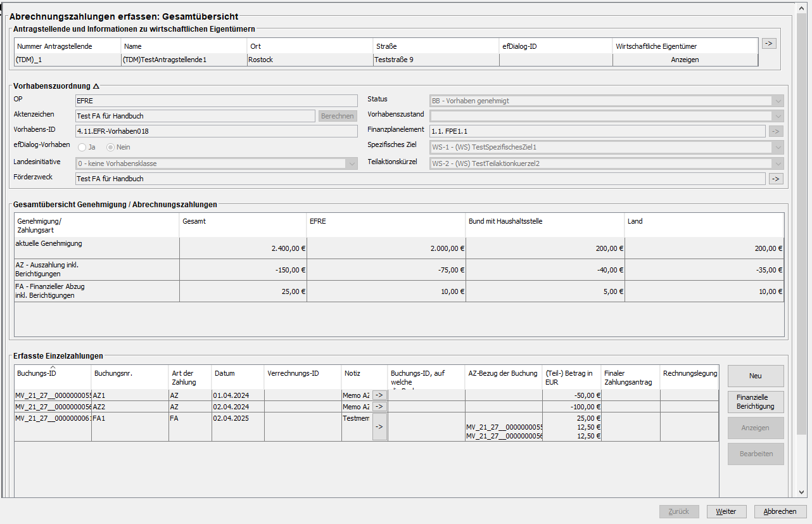Click the vertical scrollbar down arrow
The height and width of the screenshot is (524, 812).
[x=801, y=492]
